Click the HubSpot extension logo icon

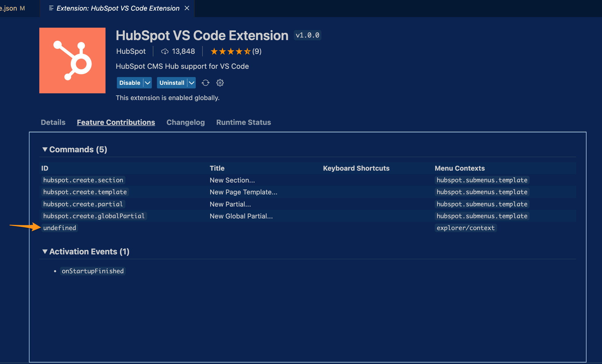pyautogui.click(x=72, y=60)
